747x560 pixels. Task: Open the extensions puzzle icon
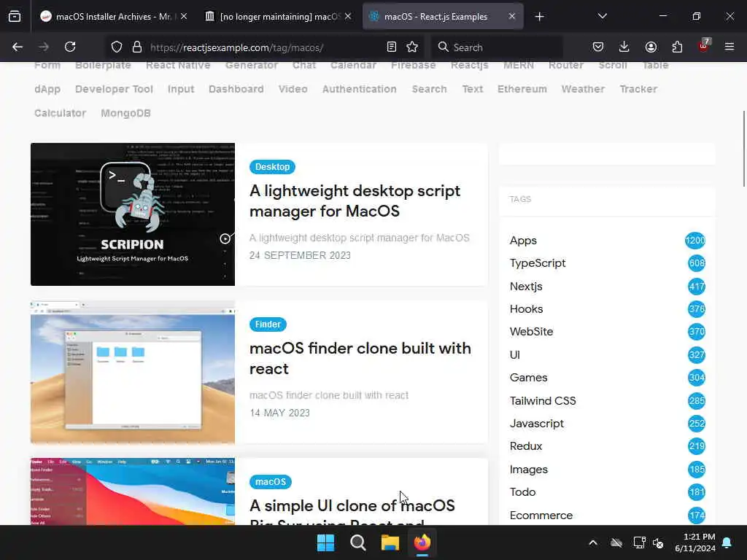(x=677, y=47)
